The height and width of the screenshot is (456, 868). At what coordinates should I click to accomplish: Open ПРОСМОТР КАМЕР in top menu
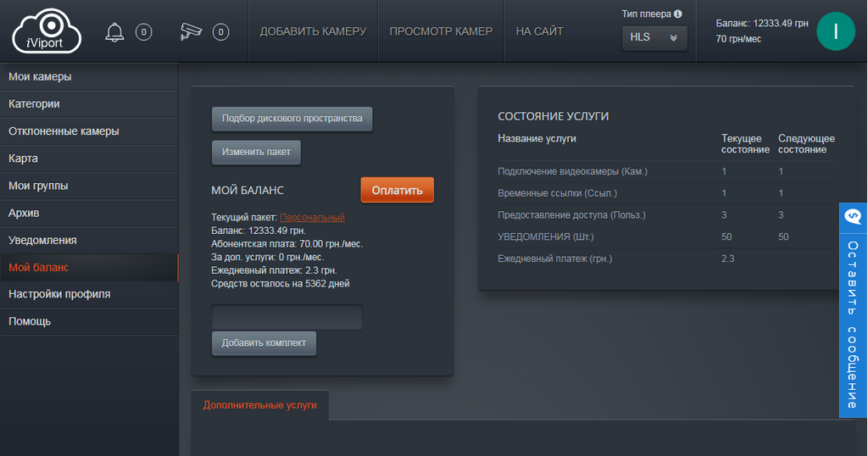click(441, 31)
